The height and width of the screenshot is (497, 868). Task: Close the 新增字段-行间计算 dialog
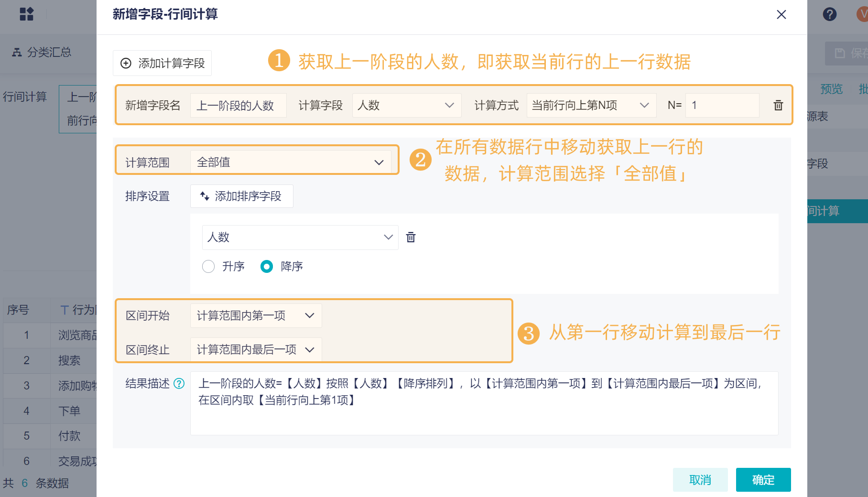click(781, 14)
